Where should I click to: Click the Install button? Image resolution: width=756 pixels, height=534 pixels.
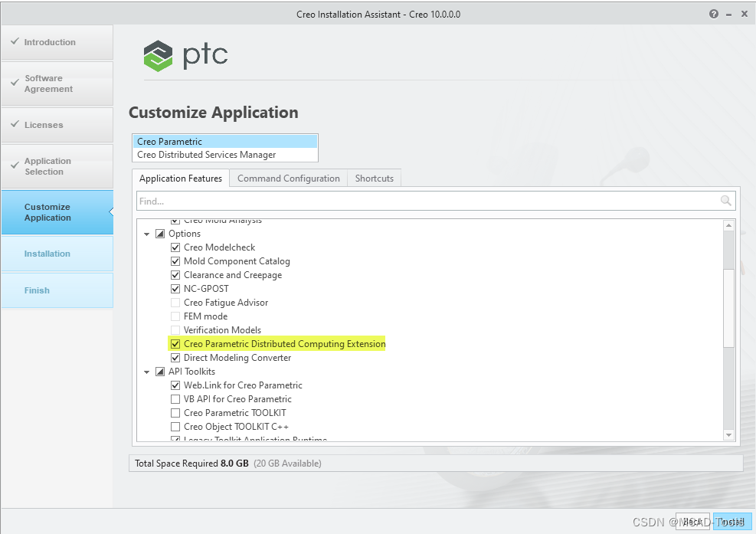click(732, 522)
